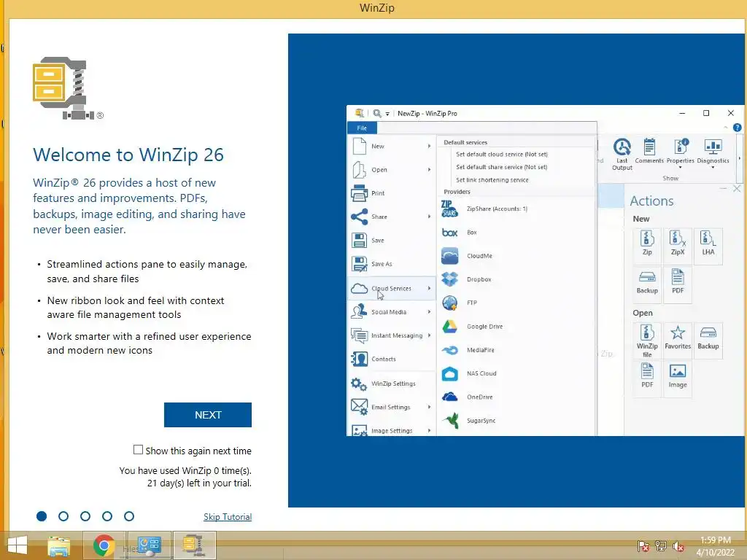Viewport: 747px width, 560px height.
Task: Click the ZipShare provider icon in preview
Action: click(449, 209)
